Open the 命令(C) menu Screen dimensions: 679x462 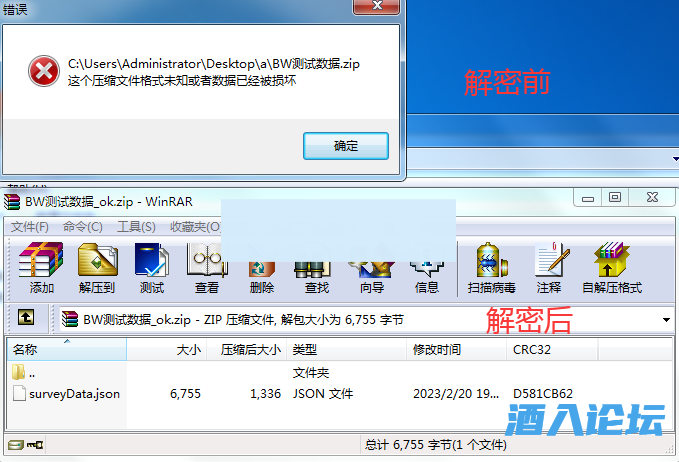83,226
